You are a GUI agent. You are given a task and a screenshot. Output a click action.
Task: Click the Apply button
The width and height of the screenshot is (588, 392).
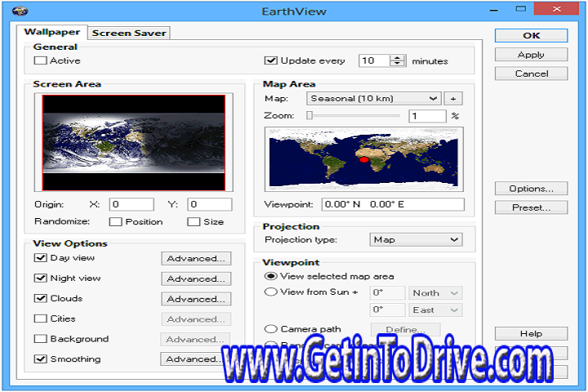[x=532, y=55]
